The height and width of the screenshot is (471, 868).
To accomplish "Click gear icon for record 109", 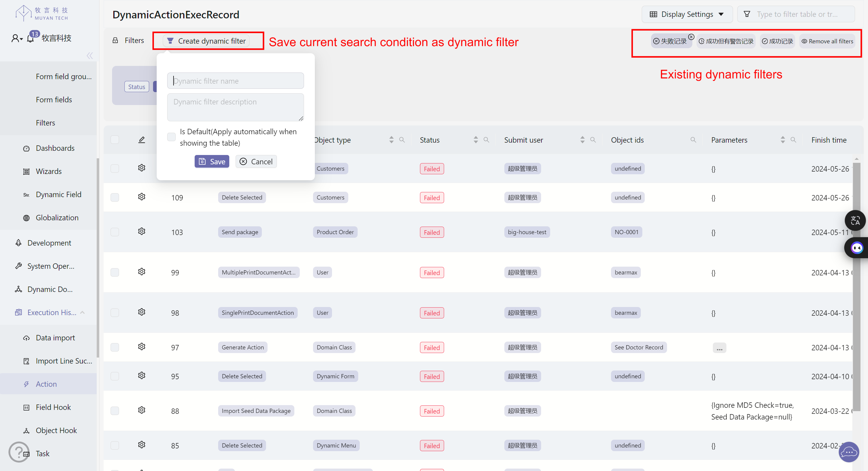I will coord(142,197).
